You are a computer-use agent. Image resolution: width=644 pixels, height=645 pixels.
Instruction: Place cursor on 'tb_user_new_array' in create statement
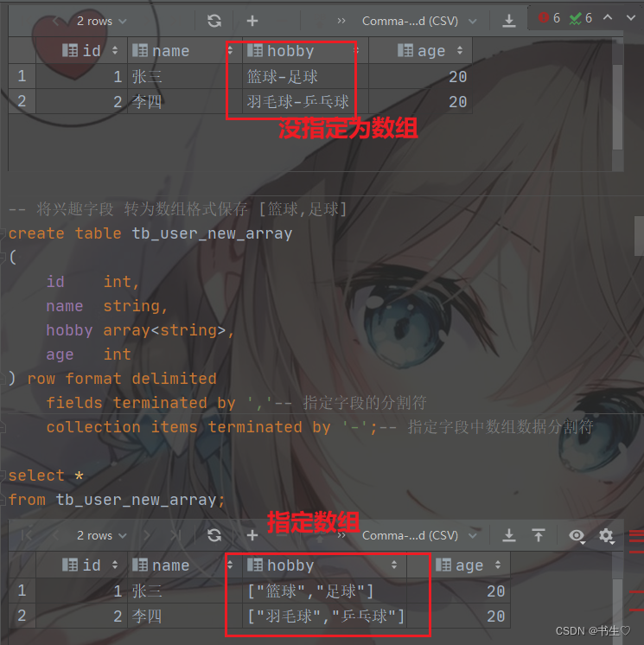212,233
